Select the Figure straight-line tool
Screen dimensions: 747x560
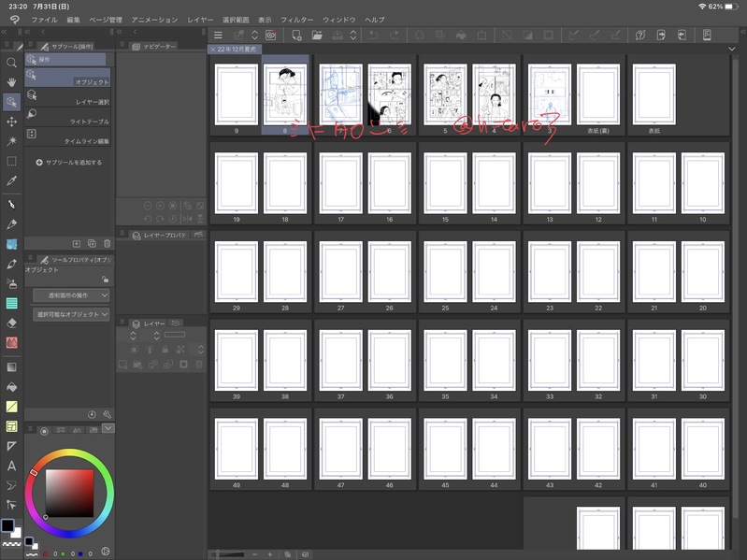11,406
